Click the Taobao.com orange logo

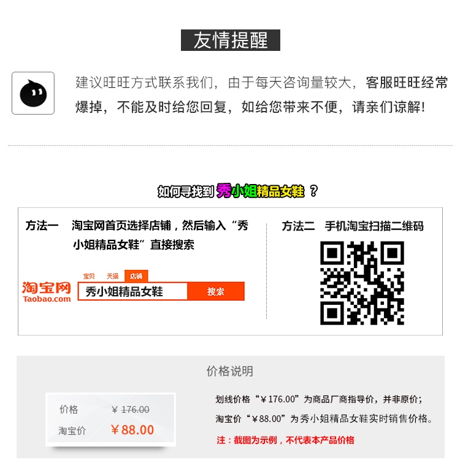click(x=47, y=292)
